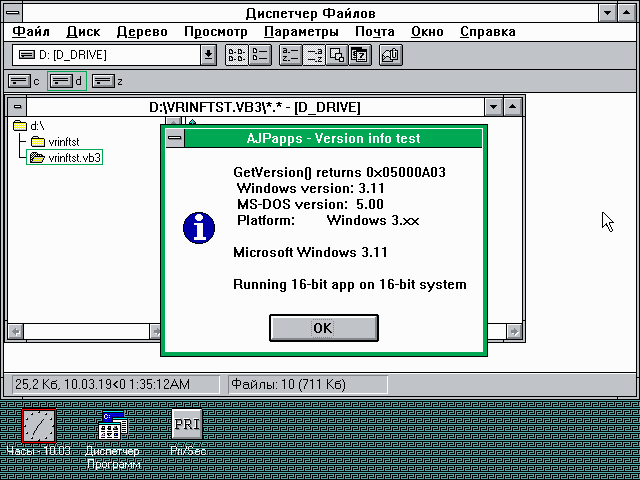Open the clock icon on desktop
The height and width of the screenshot is (480, 640).
pos(39,426)
